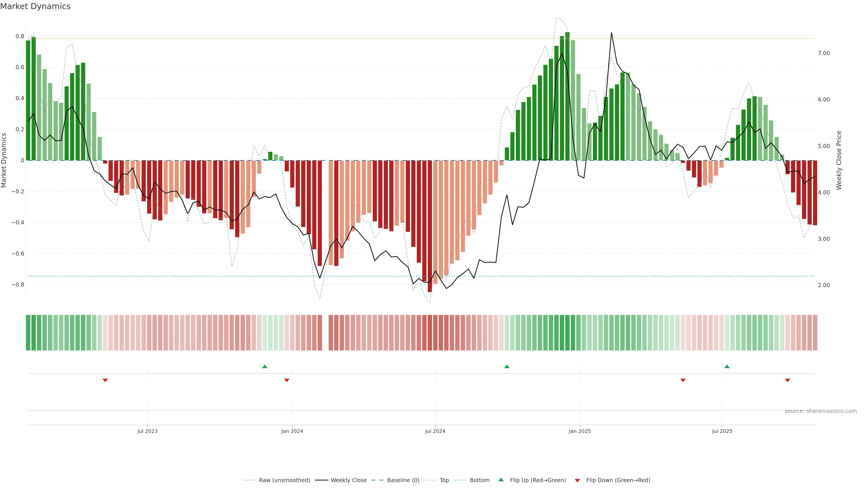
Task: Click the Flip Down red triangle legend icon
Action: [577, 481]
